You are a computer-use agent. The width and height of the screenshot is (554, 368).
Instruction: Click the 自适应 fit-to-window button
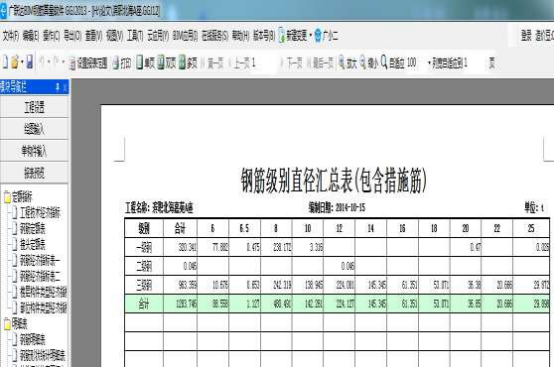[x=393, y=63]
